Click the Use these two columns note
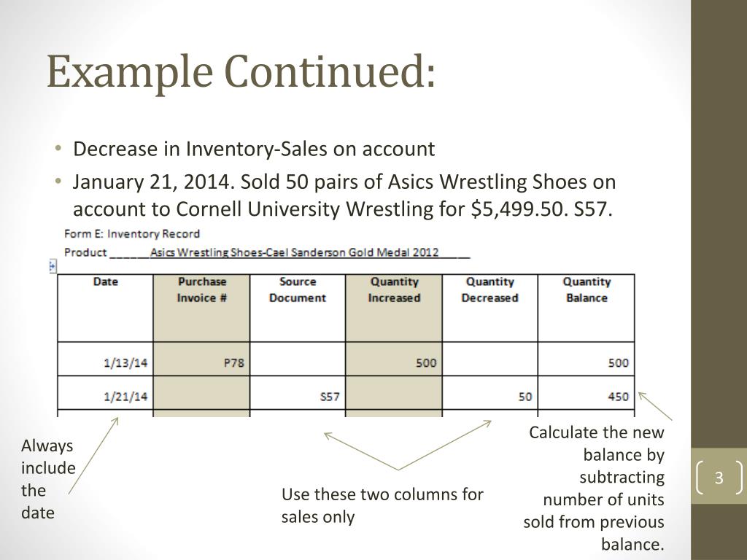The height and width of the screenshot is (560, 747). [382, 505]
